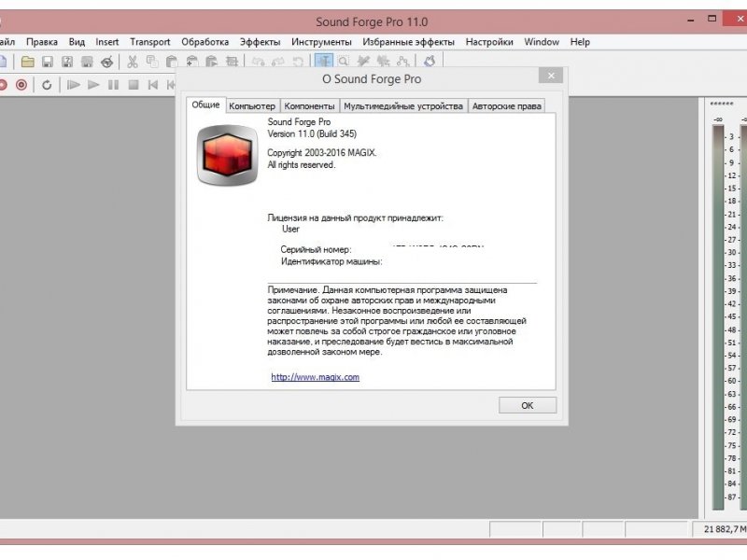Click the Save floppy disk icon

48,62
